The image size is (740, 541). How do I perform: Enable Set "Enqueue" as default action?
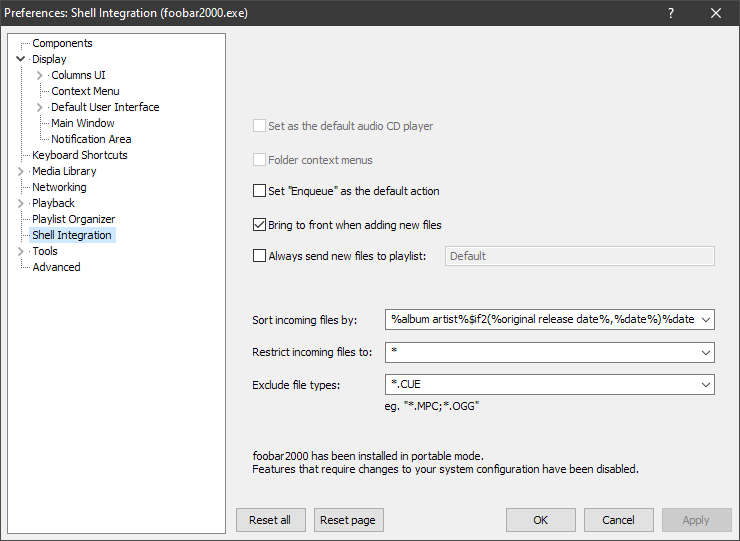click(x=260, y=191)
